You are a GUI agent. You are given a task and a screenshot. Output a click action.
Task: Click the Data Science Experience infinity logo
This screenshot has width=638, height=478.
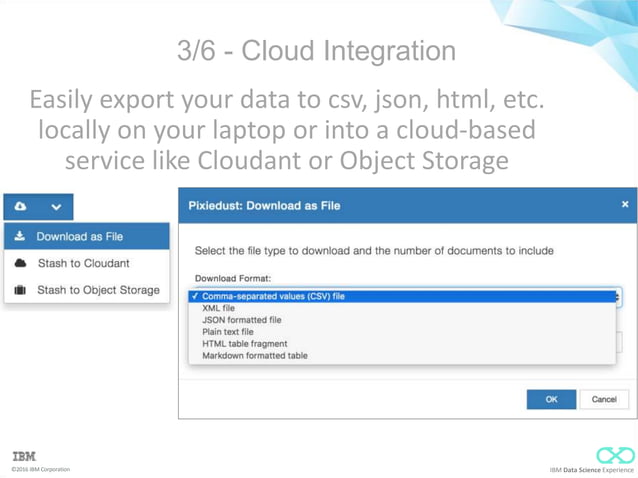click(x=615, y=456)
